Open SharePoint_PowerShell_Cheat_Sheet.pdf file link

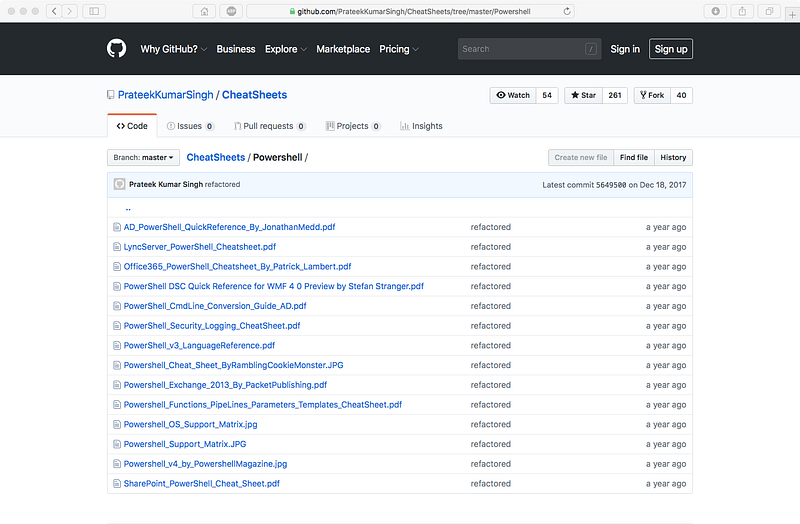tap(201, 483)
